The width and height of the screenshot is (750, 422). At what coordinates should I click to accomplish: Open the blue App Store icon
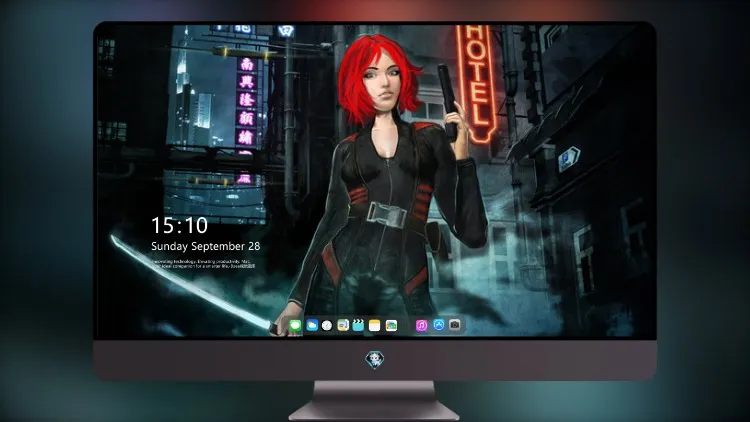439,325
